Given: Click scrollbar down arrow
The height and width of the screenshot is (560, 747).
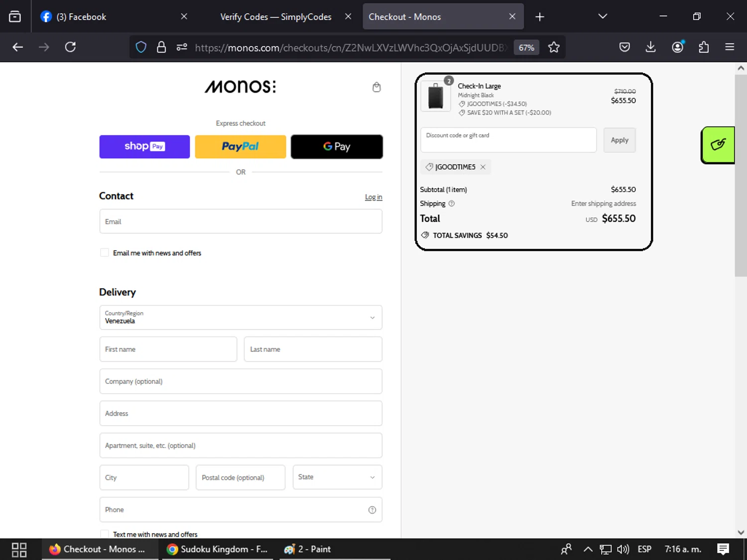Looking at the screenshot, I should [x=741, y=532].
